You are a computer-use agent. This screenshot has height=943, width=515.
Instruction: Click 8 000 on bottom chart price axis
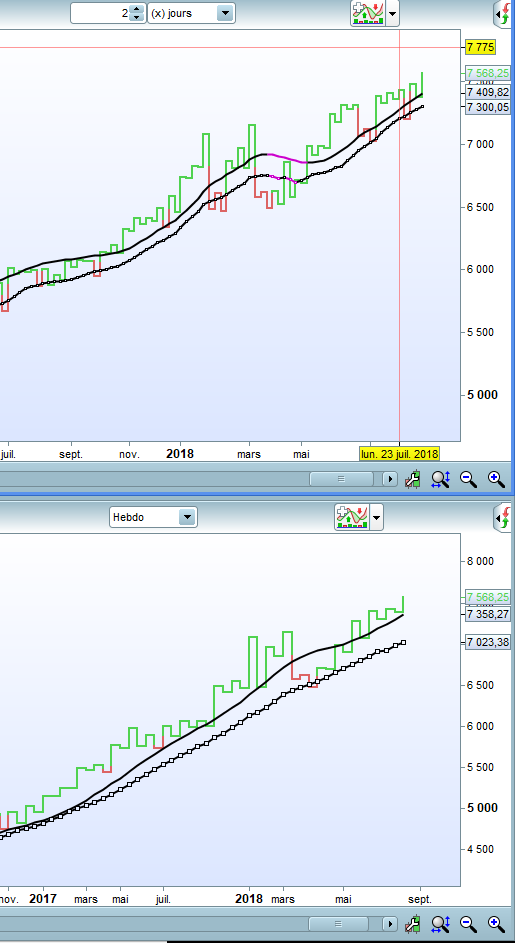tap(480, 561)
